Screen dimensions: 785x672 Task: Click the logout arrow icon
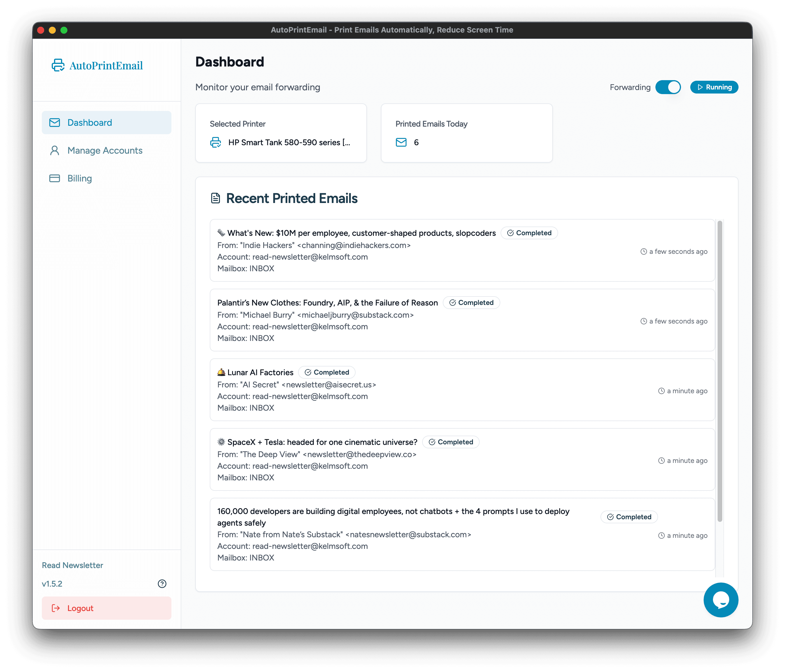click(55, 608)
